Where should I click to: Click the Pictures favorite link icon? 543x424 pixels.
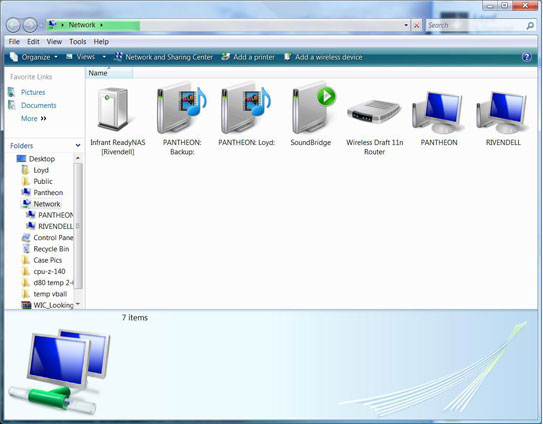point(12,92)
